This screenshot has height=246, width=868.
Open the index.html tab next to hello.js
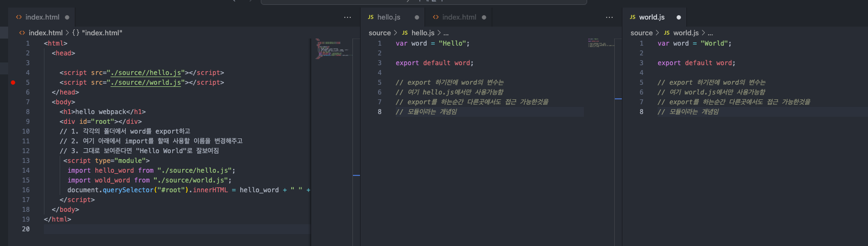click(459, 17)
